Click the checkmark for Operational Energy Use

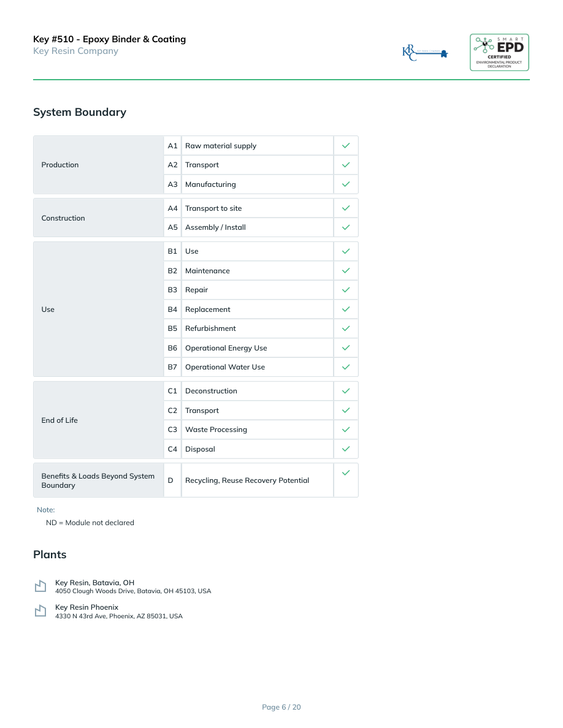pos(346,348)
